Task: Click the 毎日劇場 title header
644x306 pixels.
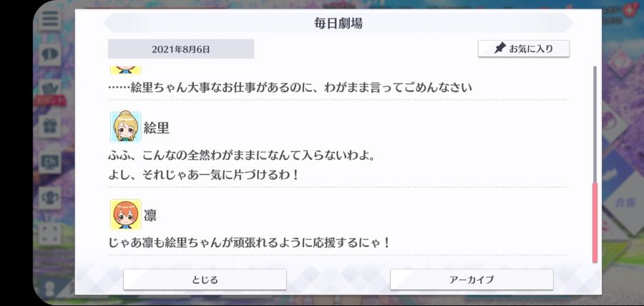Action: [x=338, y=23]
